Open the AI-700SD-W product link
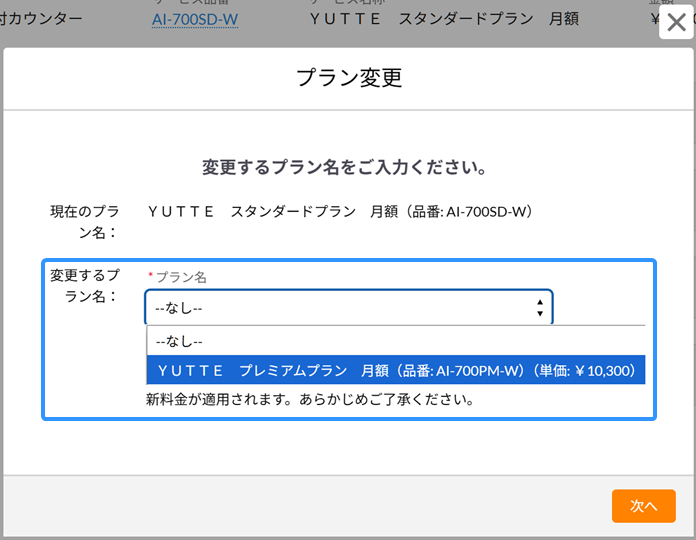696x540 pixels. pos(195,19)
